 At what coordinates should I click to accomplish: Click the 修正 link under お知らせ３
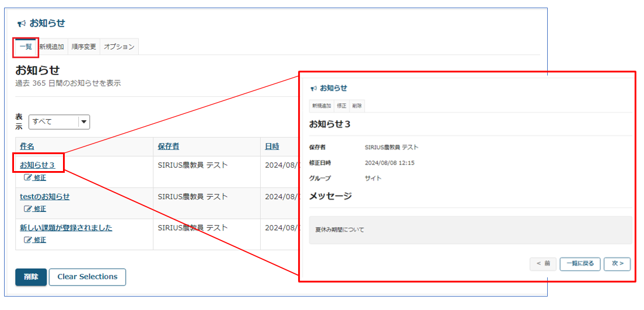(40, 178)
